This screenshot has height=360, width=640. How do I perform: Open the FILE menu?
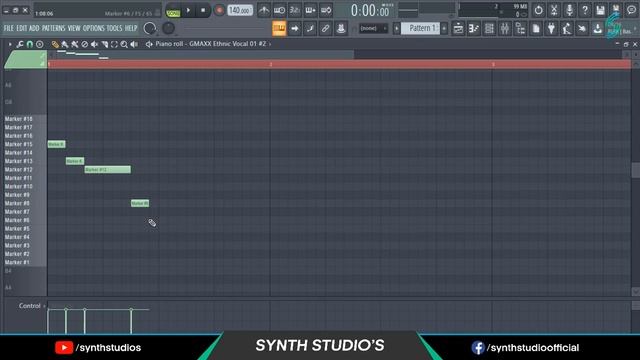9,28
